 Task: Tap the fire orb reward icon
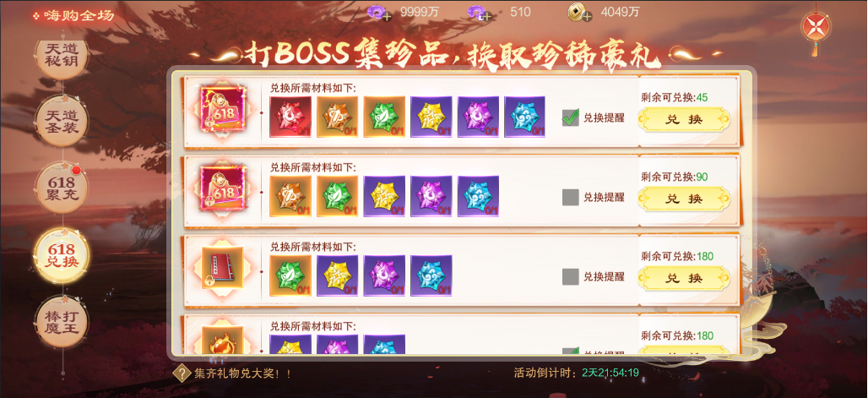click(x=223, y=341)
